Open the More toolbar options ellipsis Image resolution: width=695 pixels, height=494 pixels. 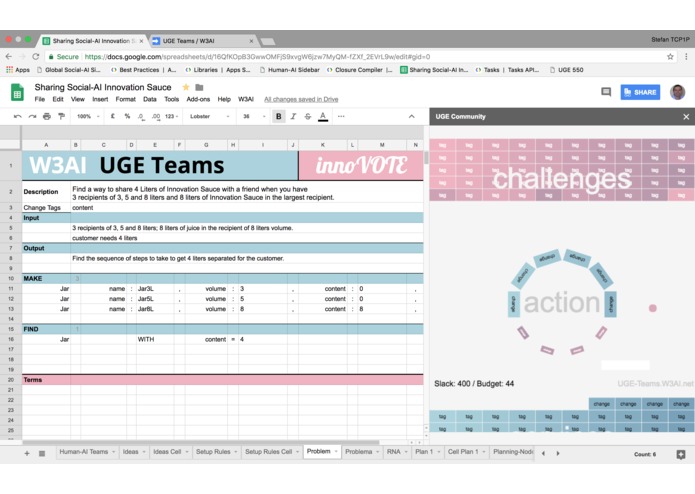tap(341, 117)
